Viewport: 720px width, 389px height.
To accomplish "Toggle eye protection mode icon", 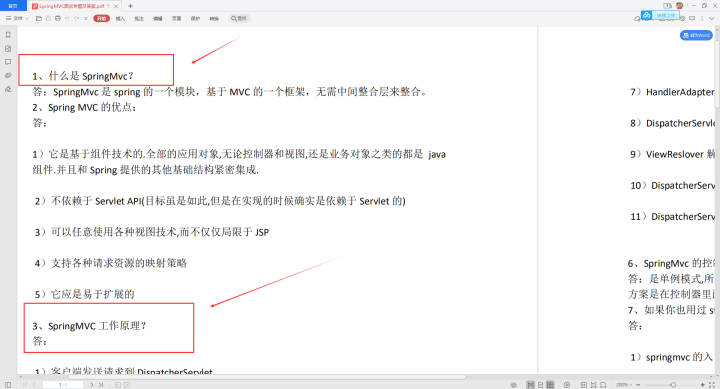I will (514, 385).
